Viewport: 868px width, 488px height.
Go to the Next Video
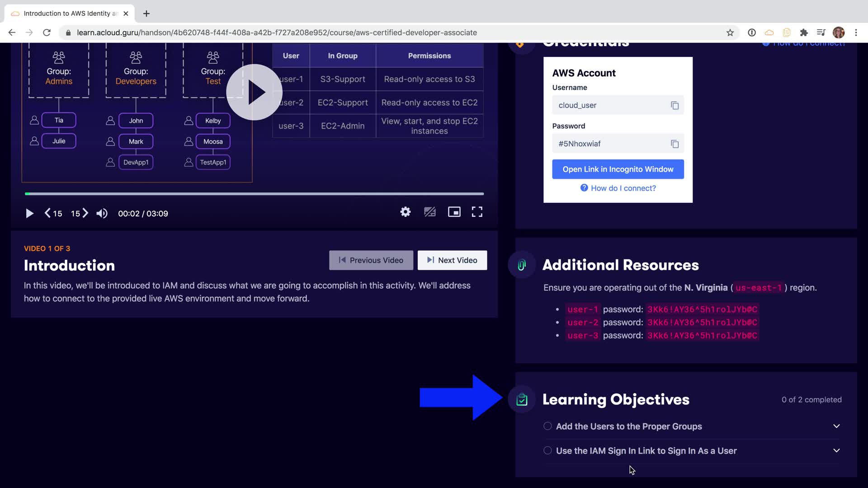(x=452, y=260)
